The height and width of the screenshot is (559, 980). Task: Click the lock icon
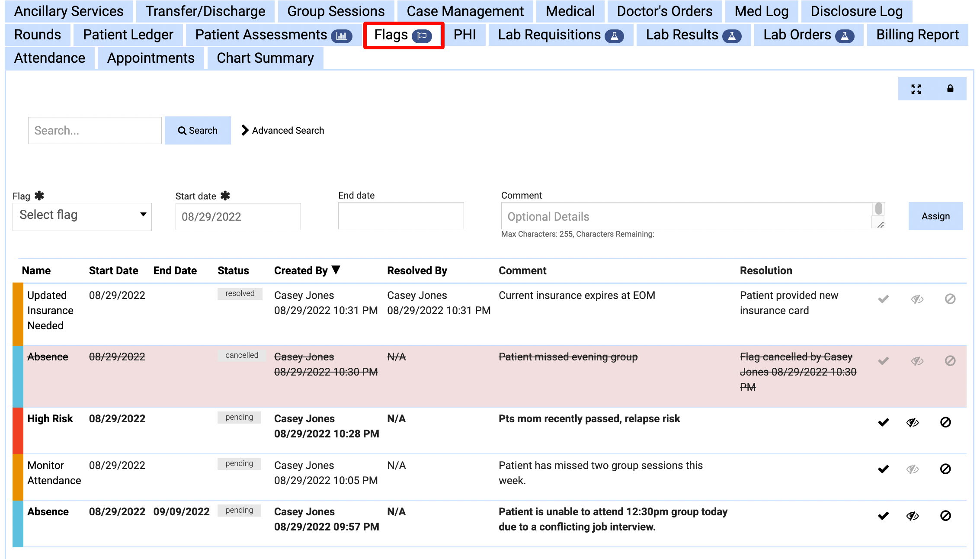click(950, 89)
